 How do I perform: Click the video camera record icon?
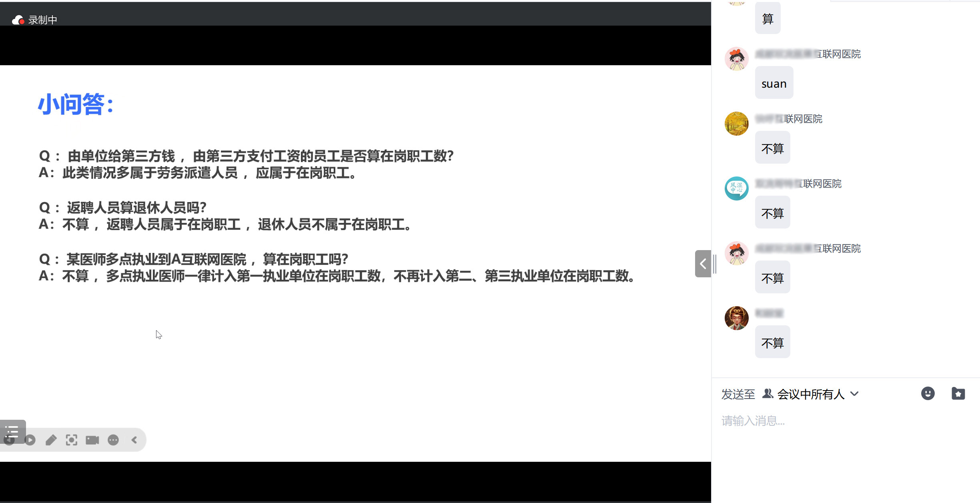(92, 440)
